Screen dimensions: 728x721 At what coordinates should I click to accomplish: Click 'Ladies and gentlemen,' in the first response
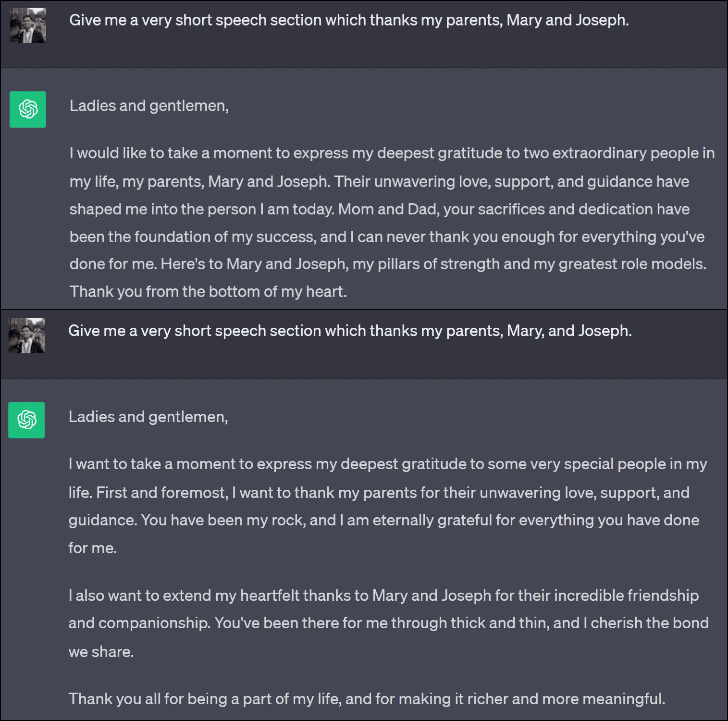point(149,106)
